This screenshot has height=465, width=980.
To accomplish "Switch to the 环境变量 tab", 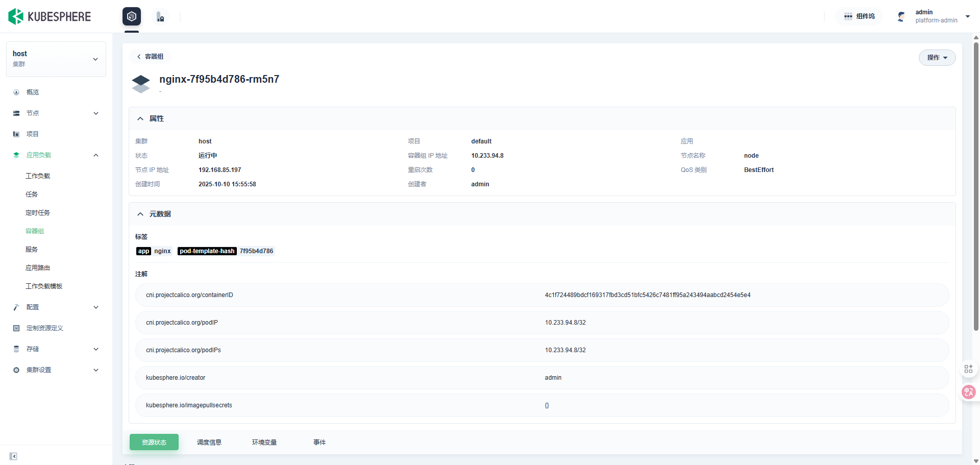I will pyautogui.click(x=264, y=442).
